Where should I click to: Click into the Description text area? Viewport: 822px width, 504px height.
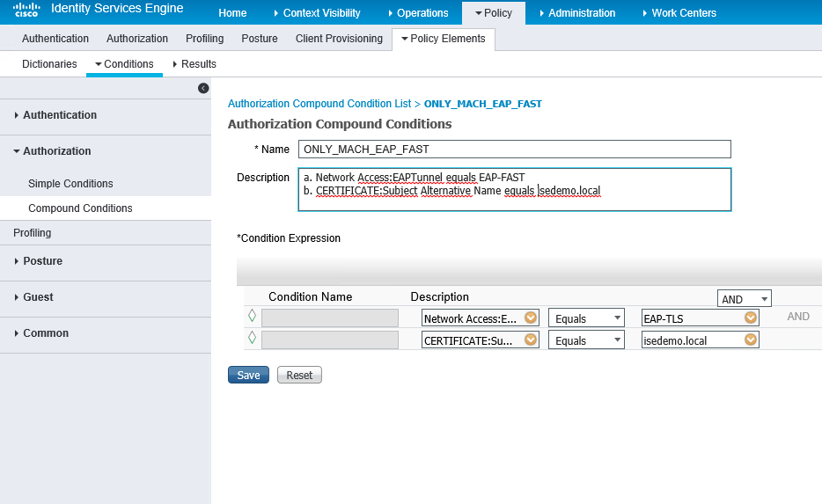click(514, 190)
